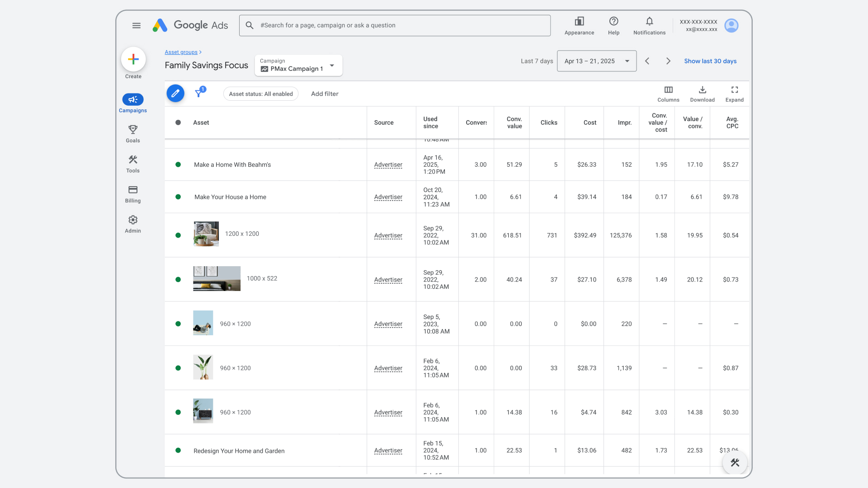Open the Apr 13 – 21 date range picker
This screenshot has height=488, width=868.
click(596, 61)
